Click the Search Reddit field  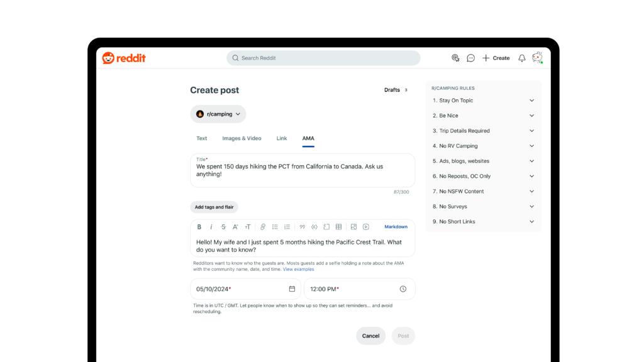pyautogui.click(x=323, y=58)
